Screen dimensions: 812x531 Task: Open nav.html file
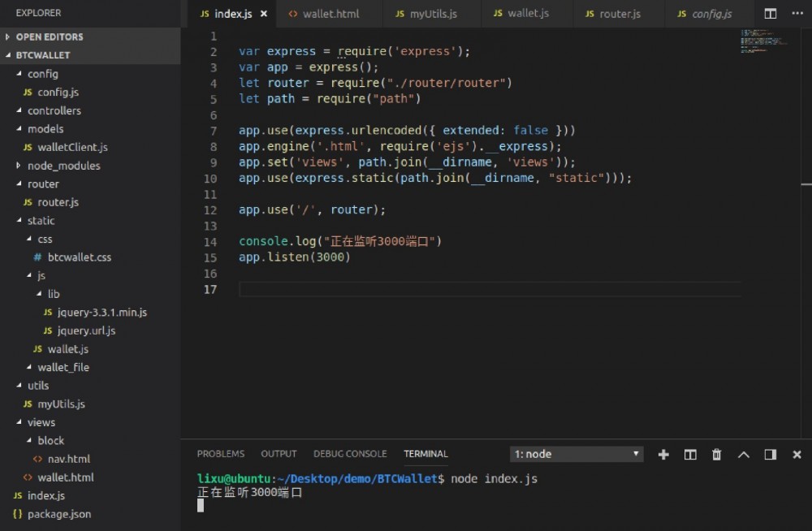click(90, 459)
